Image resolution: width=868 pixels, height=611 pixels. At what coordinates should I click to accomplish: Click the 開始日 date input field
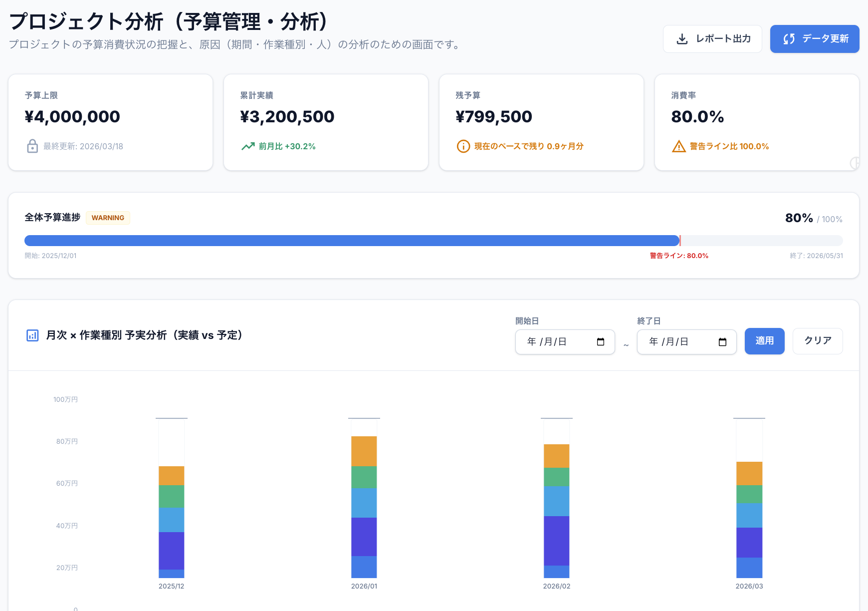[554, 342]
